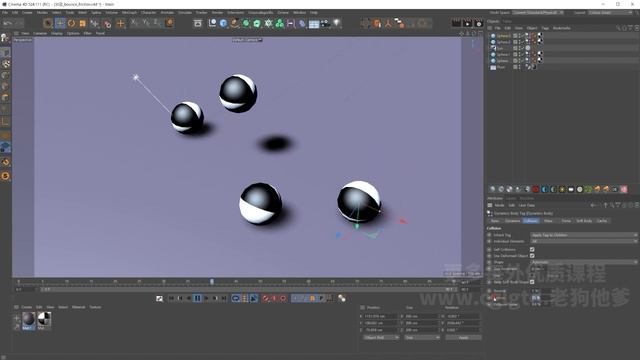This screenshot has width=640, height=360.
Task: Toggle Enable Snap icon in left sidebar
Action: pos(5,162)
